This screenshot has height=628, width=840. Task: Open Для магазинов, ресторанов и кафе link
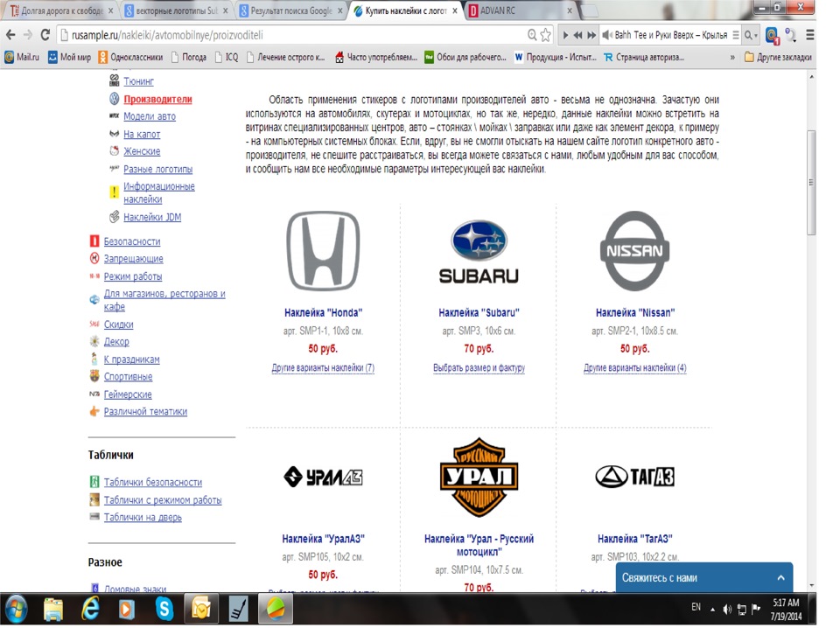tap(164, 300)
